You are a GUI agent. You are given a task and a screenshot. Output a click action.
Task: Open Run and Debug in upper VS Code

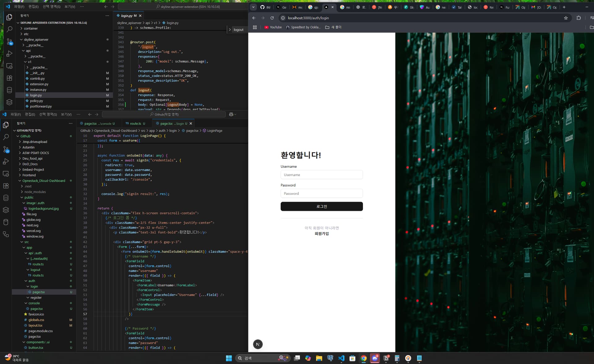pos(9,54)
